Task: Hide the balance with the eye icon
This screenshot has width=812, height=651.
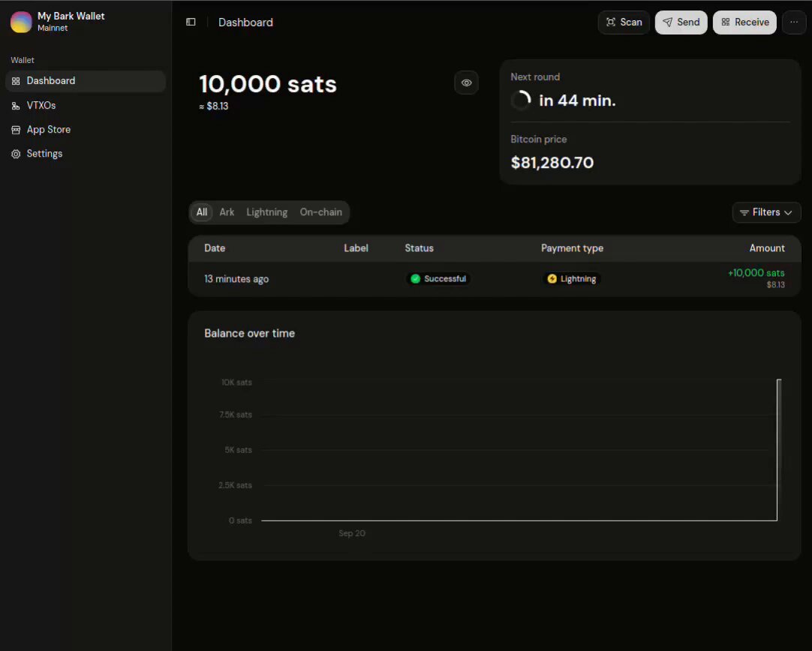Action: click(x=466, y=82)
